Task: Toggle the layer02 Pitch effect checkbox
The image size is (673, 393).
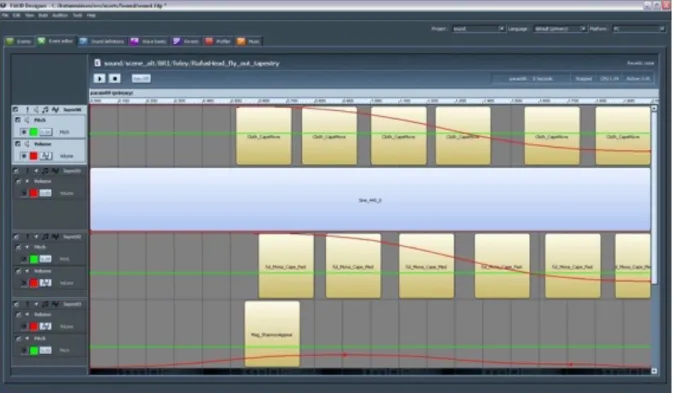Action: click(18, 247)
